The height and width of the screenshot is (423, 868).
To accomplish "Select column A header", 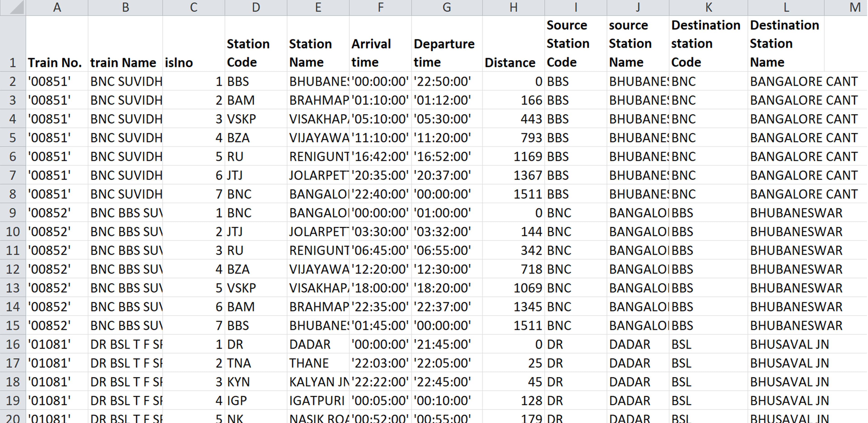I will pos(57,7).
